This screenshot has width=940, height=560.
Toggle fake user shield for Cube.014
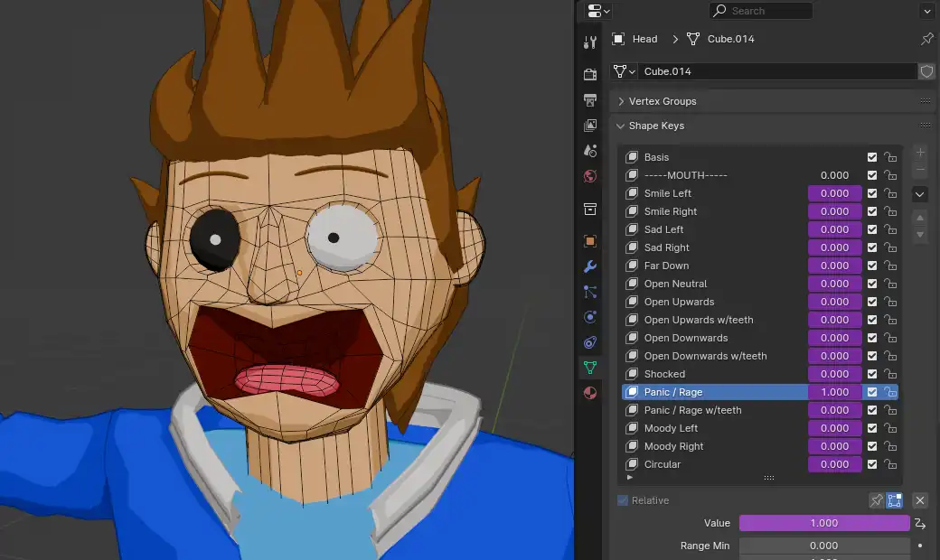[926, 71]
